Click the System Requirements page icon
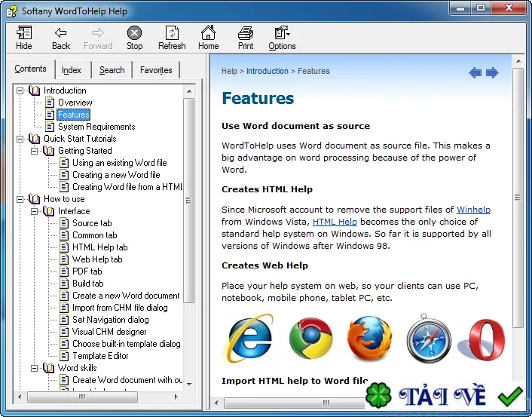 (x=50, y=127)
